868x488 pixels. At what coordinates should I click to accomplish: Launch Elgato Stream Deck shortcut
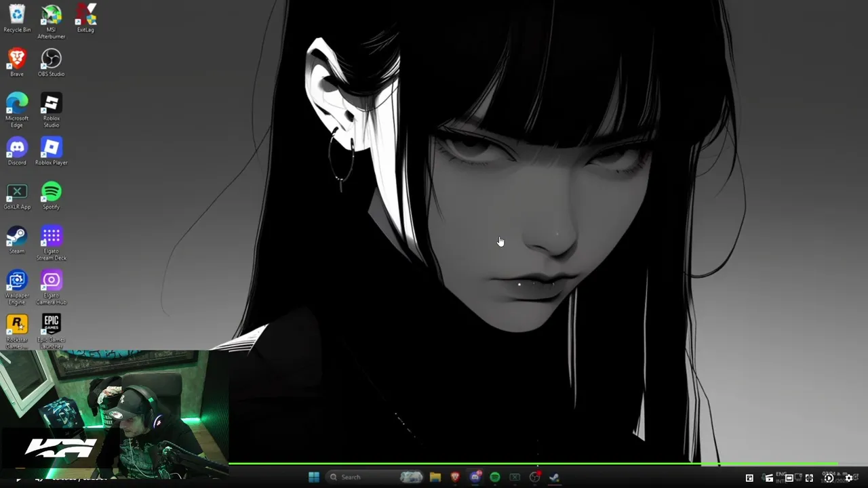pyautogui.click(x=51, y=243)
